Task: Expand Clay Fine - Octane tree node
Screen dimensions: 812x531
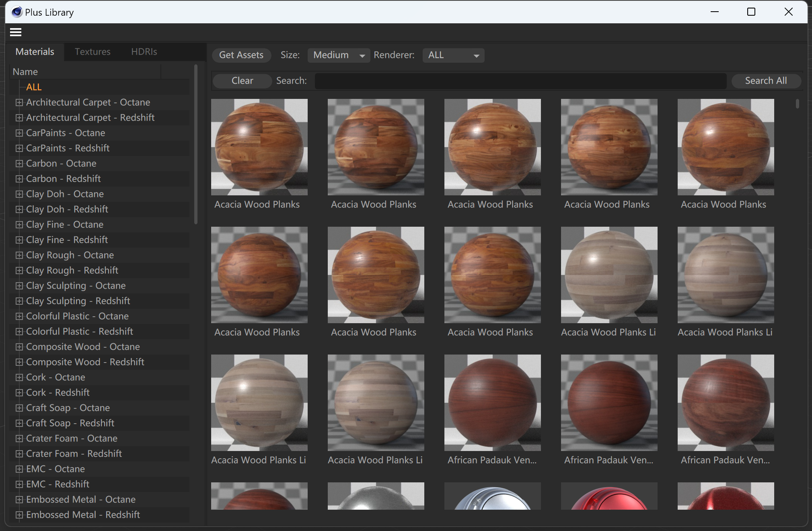Action: coord(19,225)
